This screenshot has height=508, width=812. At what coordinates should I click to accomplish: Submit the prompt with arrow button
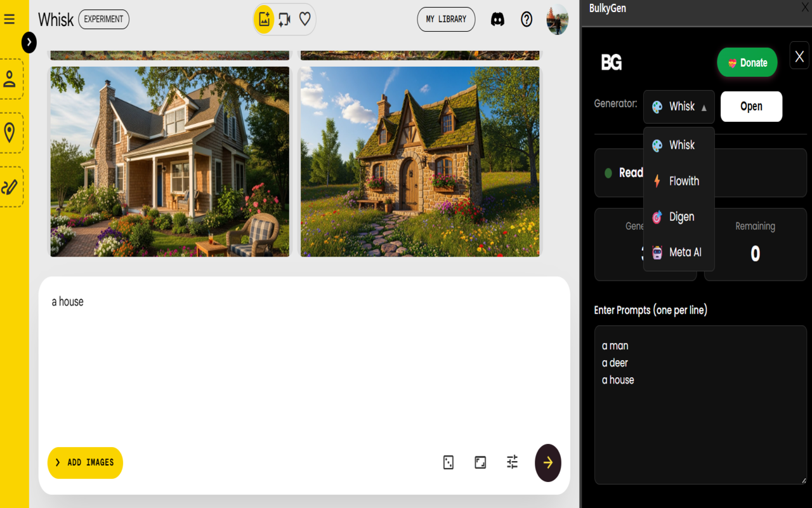[548, 463]
